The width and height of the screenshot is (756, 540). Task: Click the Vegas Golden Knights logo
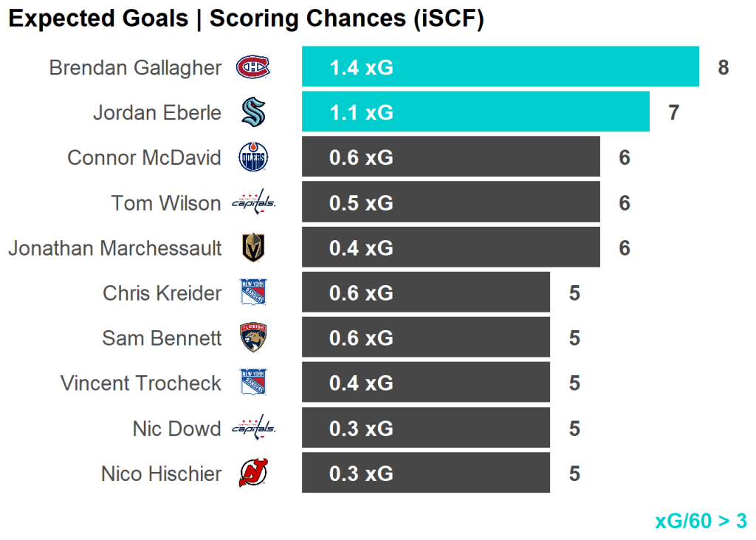click(253, 248)
